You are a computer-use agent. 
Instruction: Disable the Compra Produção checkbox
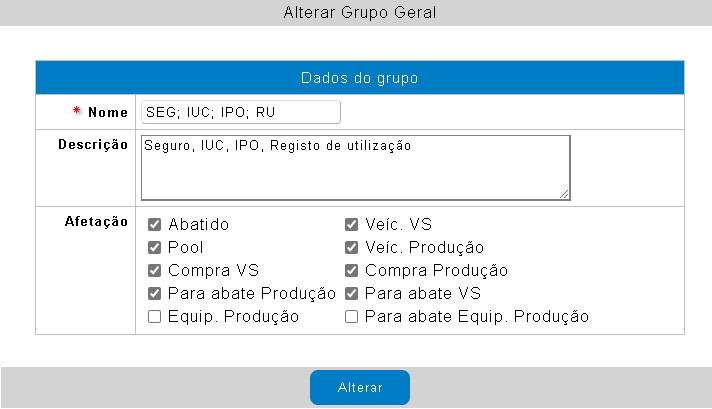[x=352, y=271]
